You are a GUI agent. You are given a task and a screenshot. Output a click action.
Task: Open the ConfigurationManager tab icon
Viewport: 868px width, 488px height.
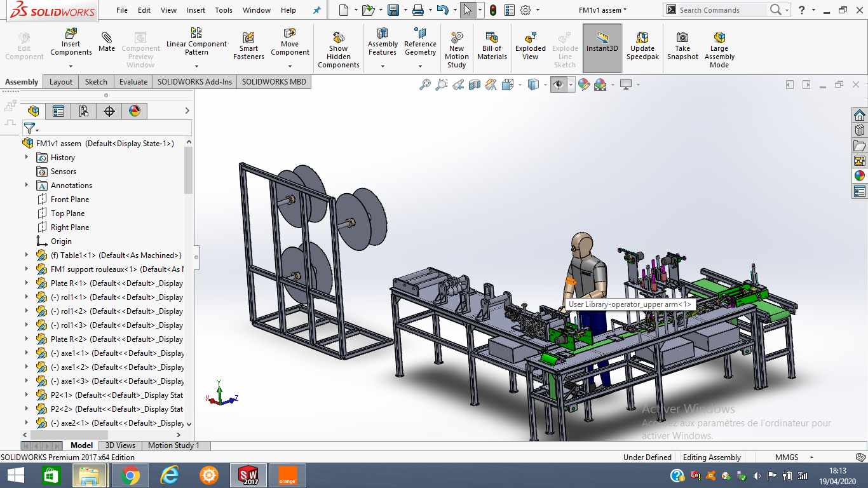pos(84,111)
